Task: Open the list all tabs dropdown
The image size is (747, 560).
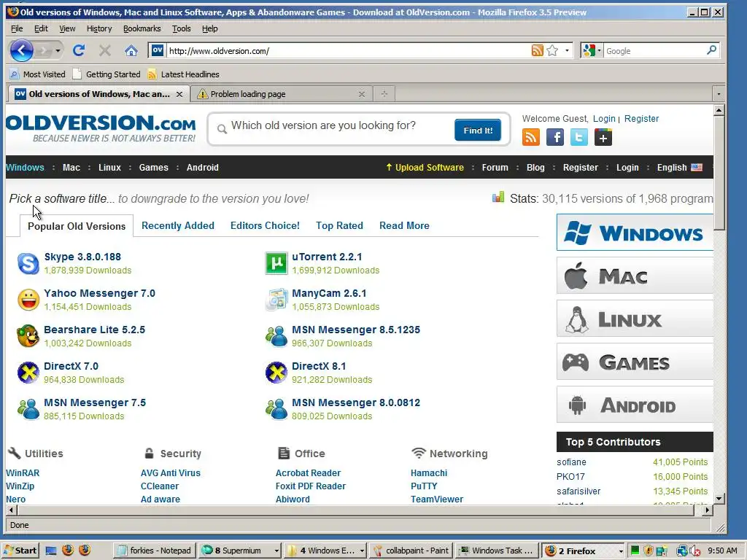Action: [x=719, y=94]
